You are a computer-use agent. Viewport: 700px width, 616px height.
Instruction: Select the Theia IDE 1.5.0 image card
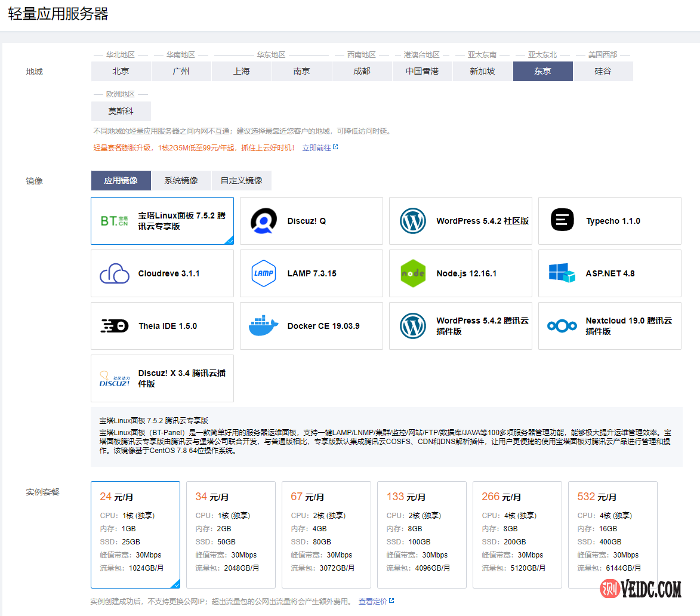pos(162,326)
